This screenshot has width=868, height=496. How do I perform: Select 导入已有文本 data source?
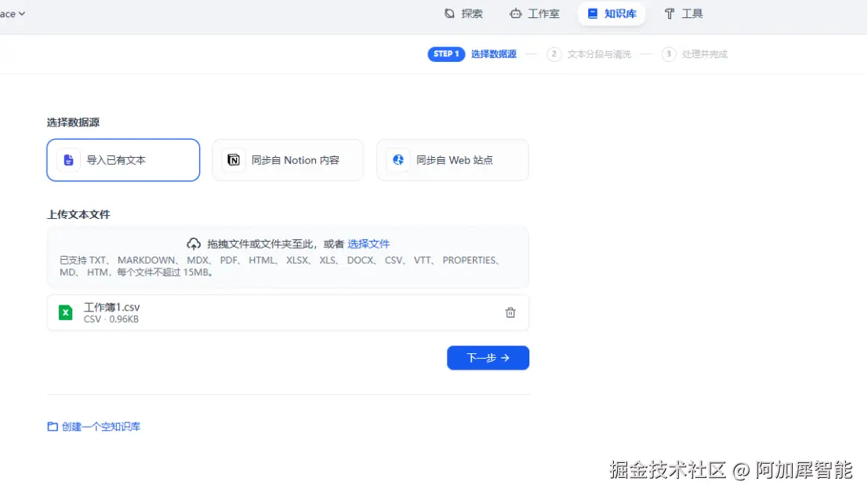(123, 160)
